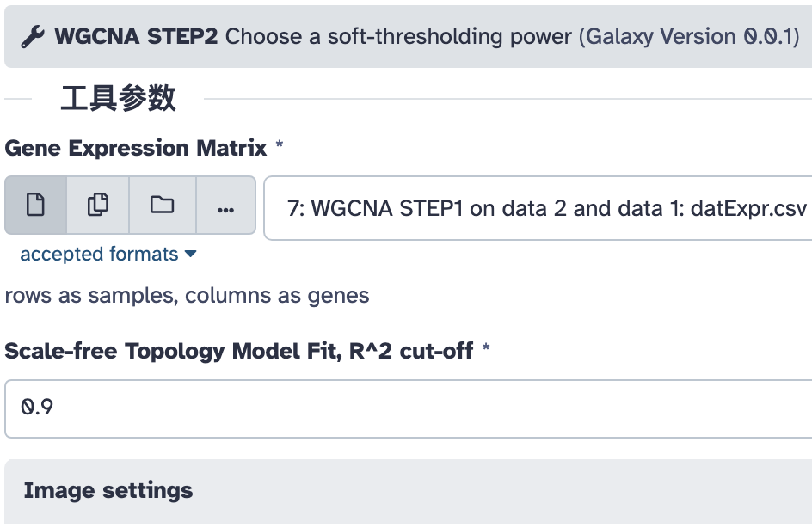Expand the Image settings section

point(108,491)
